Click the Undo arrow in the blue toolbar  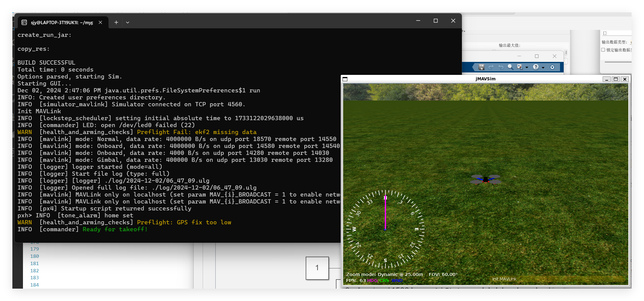[501, 67]
